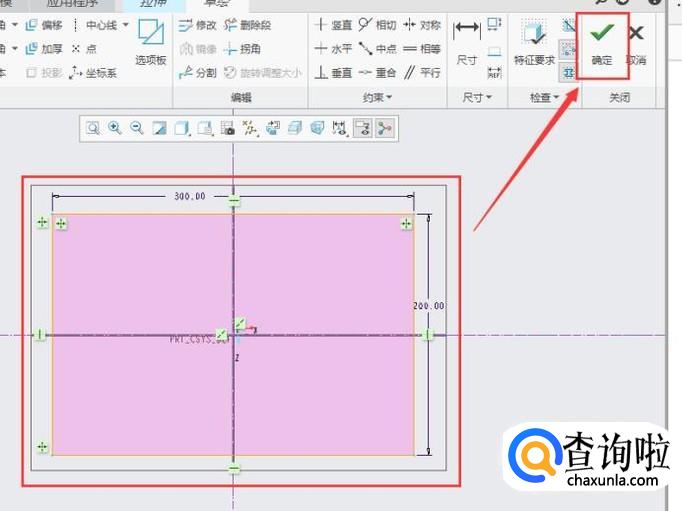Select the 200.00 height dimension value
The width and height of the screenshot is (682, 511).
click(429, 306)
